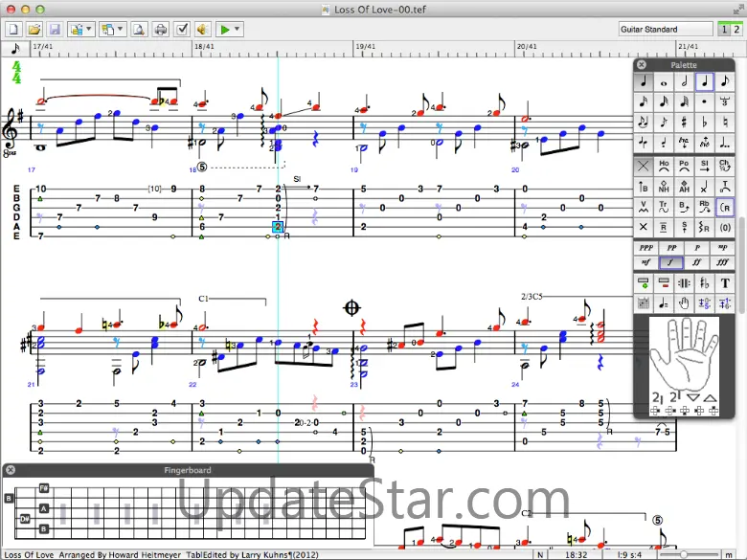Select Slide (Sl) effect
The image size is (747, 560).
(x=705, y=167)
